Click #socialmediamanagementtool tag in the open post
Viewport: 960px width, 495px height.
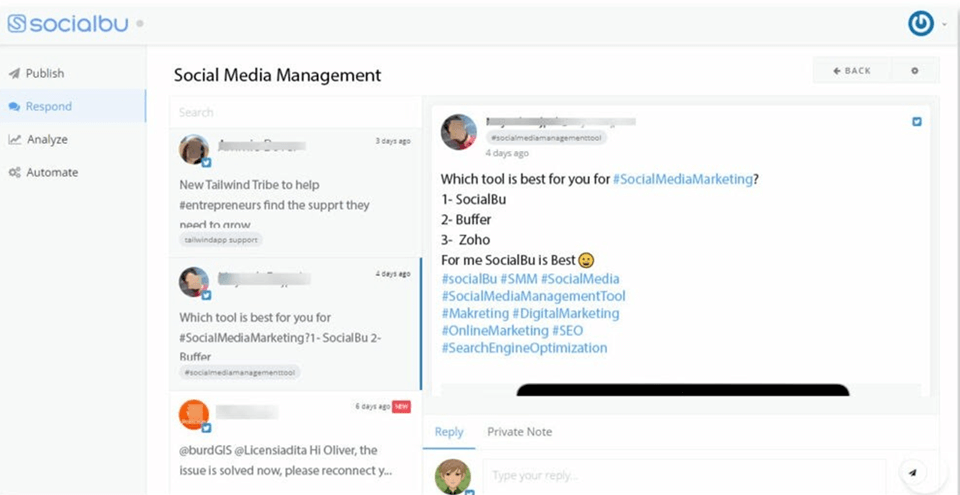click(x=546, y=138)
